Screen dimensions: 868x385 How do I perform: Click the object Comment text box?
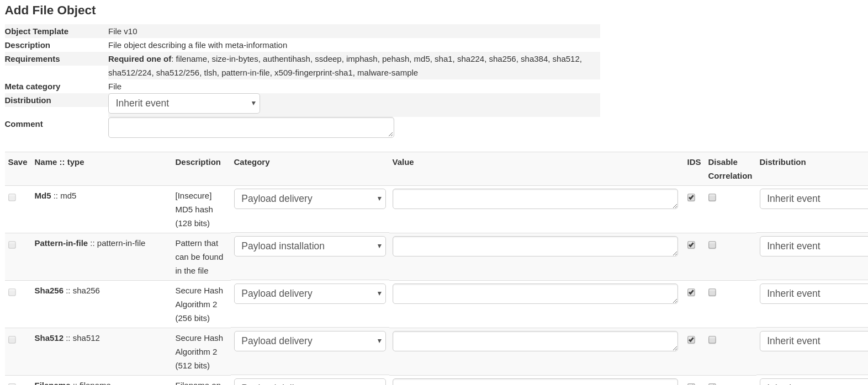coord(251,127)
